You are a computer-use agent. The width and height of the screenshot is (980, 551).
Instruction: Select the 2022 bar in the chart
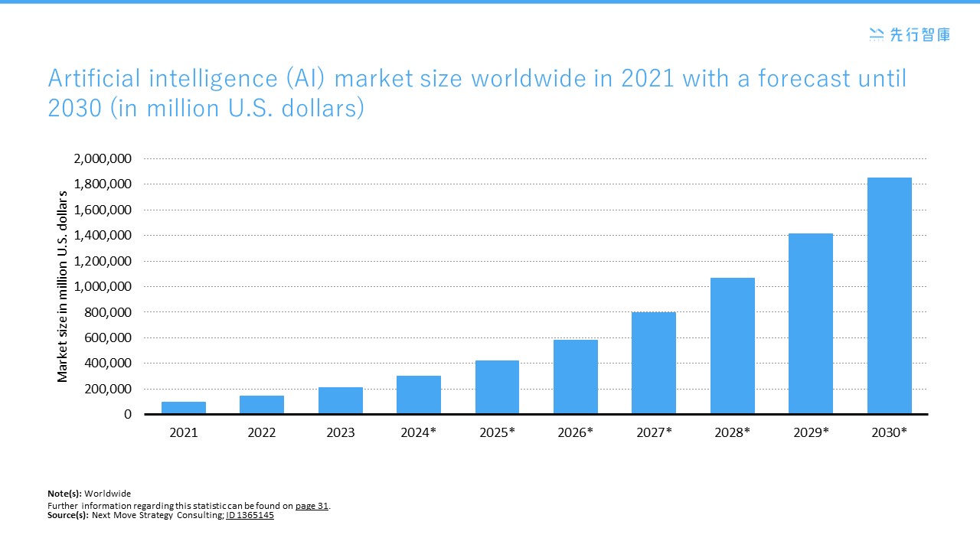tap(262, 405)
